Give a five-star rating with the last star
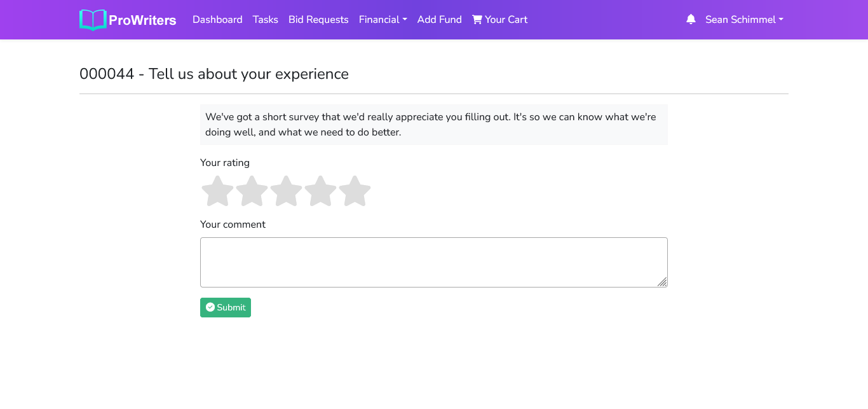The height and width of the screenshot is (409, 868). tap(355, 191)
